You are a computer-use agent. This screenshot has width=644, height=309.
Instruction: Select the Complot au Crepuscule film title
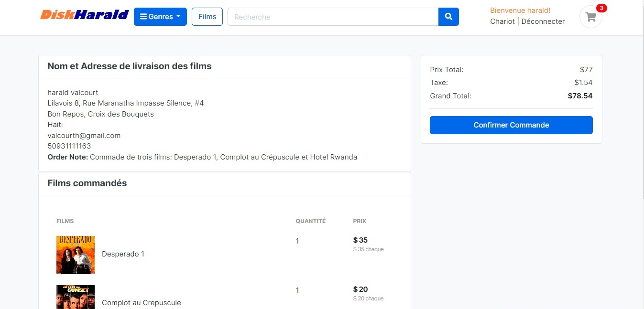click(x=142, y=303)
